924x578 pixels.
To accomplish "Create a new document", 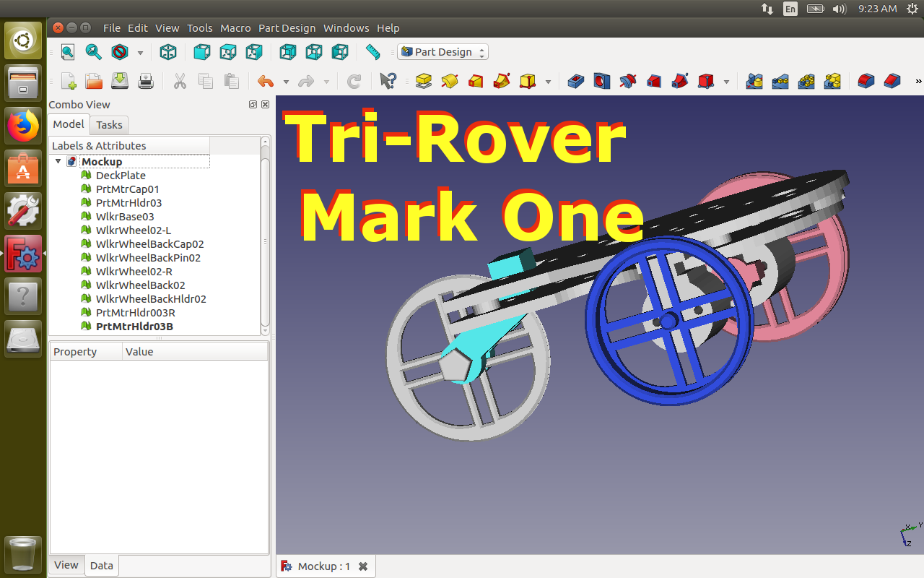I will tap(68, 81).
